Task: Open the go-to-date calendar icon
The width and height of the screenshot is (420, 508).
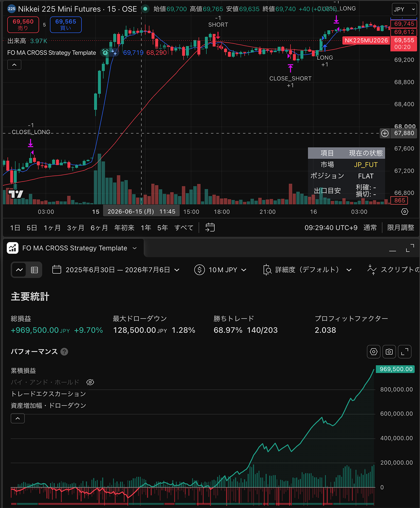Action: (210, 227)
